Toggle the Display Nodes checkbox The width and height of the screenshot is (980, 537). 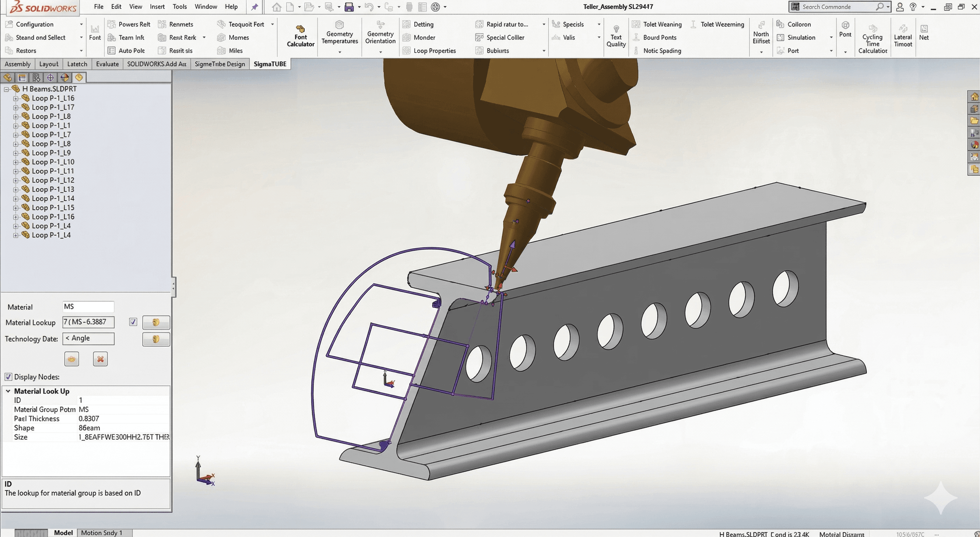point(8,377)
